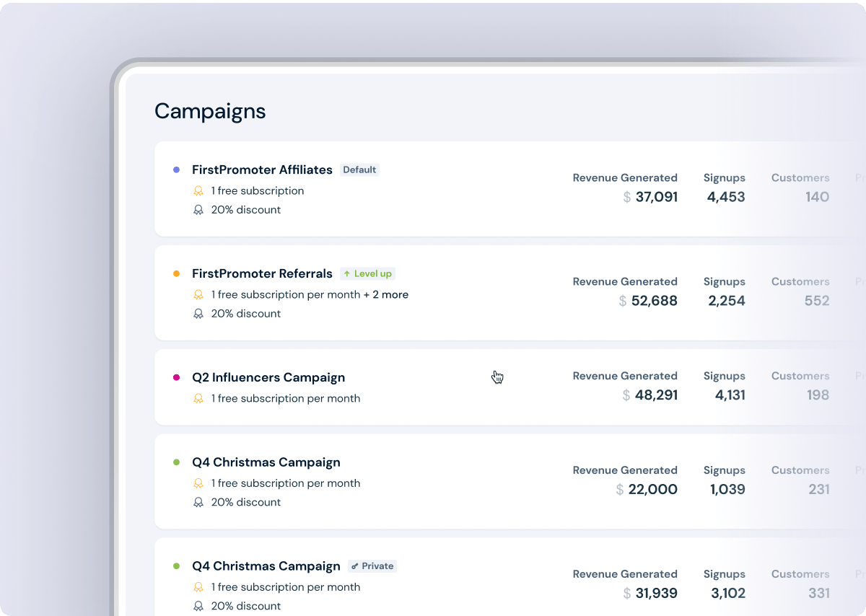Click Revenue Generated label in FirstPromoter Affiliates row
Screen dimensions: 866x616
pyautogui.click(x=625, y=178)
